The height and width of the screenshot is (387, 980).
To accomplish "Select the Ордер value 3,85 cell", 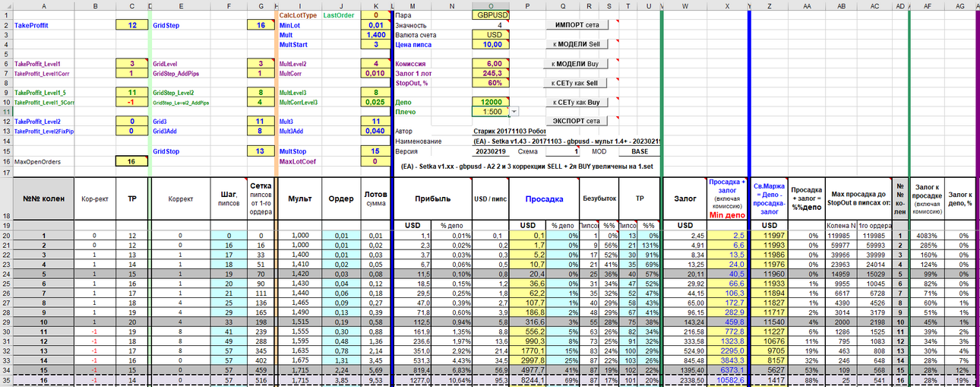I will click(341, 380).
